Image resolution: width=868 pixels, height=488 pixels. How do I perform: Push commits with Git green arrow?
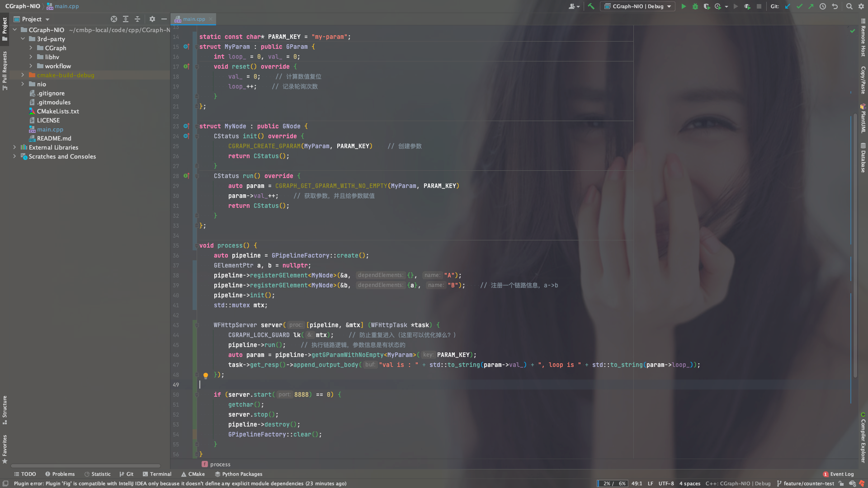[811, 6]
